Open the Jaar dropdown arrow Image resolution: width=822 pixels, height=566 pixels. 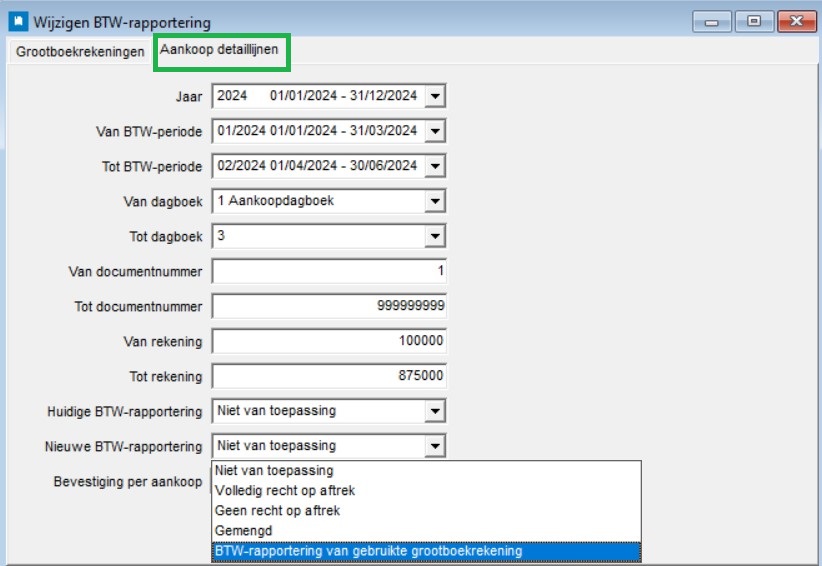435,96
